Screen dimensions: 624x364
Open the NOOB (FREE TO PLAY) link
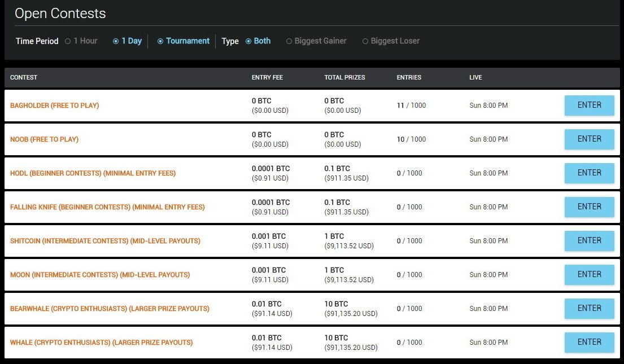pos(44,139)
